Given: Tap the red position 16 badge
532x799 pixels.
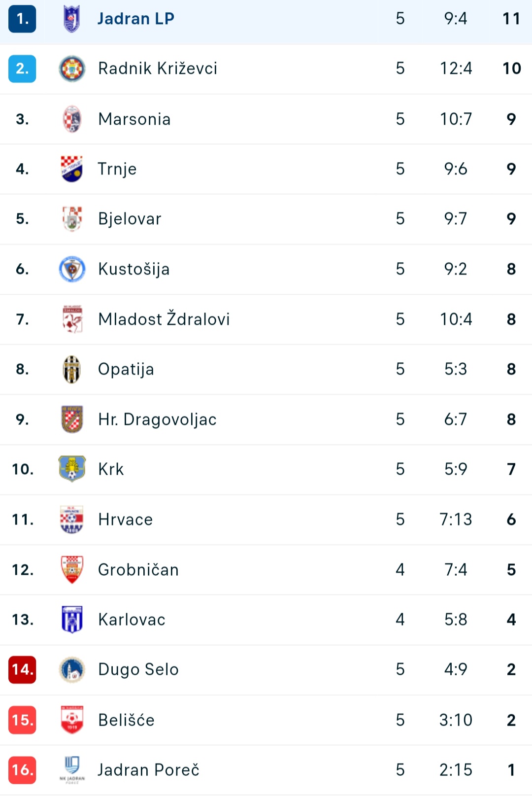Looking at the screenshot, I should click(22, 770).
